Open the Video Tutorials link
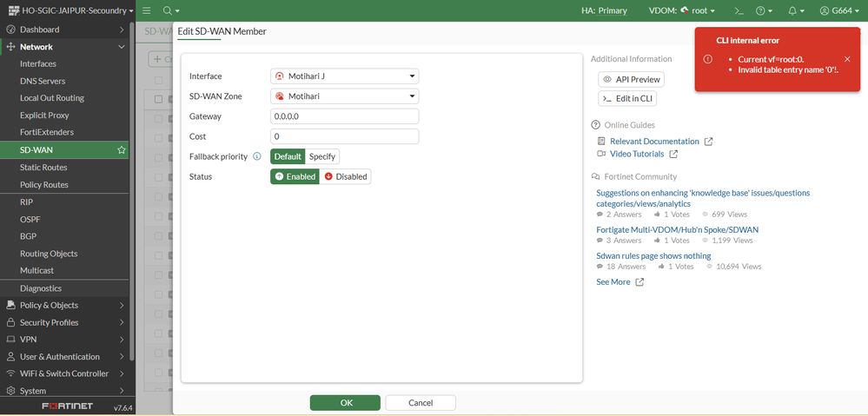Image resolution: width=868 pixels, height=416 pixels. 637,155
